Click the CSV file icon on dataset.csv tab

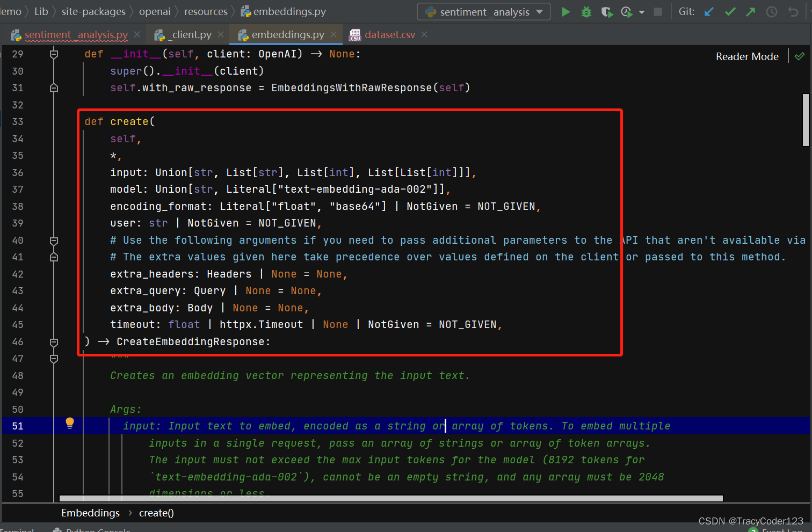click(355, 35)
